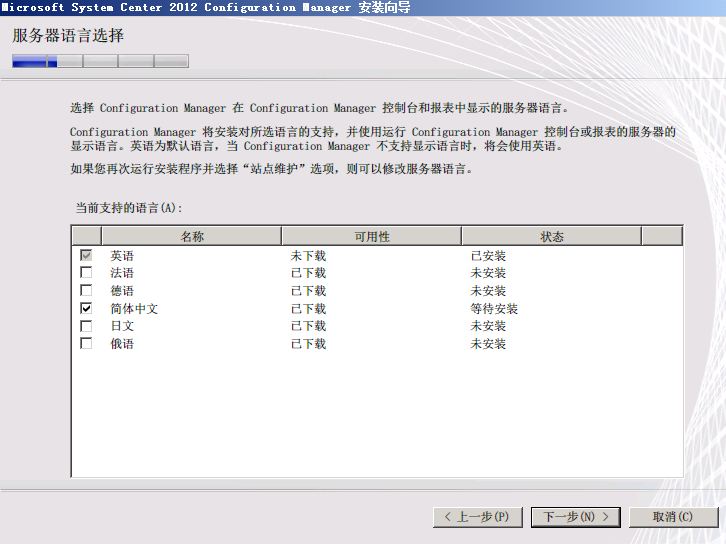Image resolution: width=726 pixels, height=544 pixels.
Task: Click the 未安装 status of 日文
Action: coord(488,326)
